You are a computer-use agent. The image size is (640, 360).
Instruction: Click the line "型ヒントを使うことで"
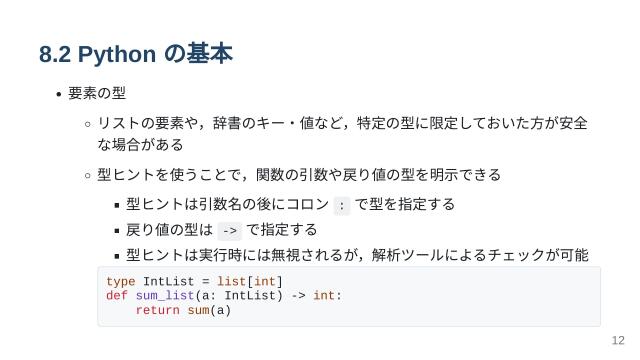[299, 175]
